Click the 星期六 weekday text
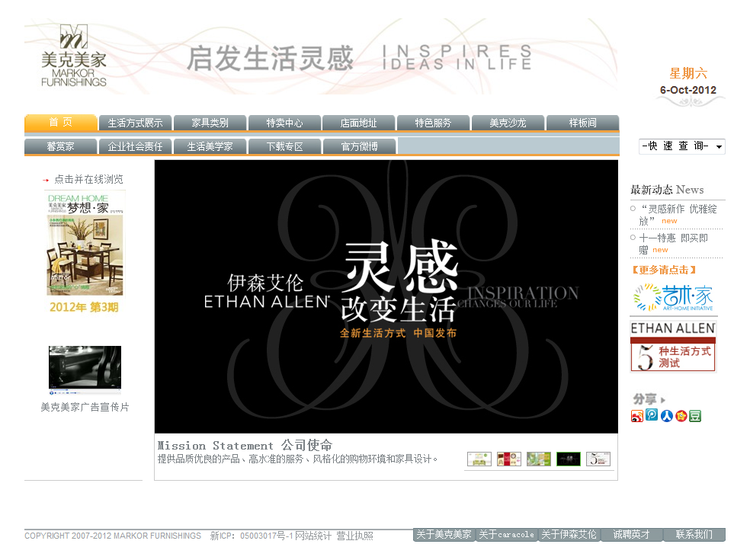This screenshot has height=560, width=750. (x=687, y=74)
